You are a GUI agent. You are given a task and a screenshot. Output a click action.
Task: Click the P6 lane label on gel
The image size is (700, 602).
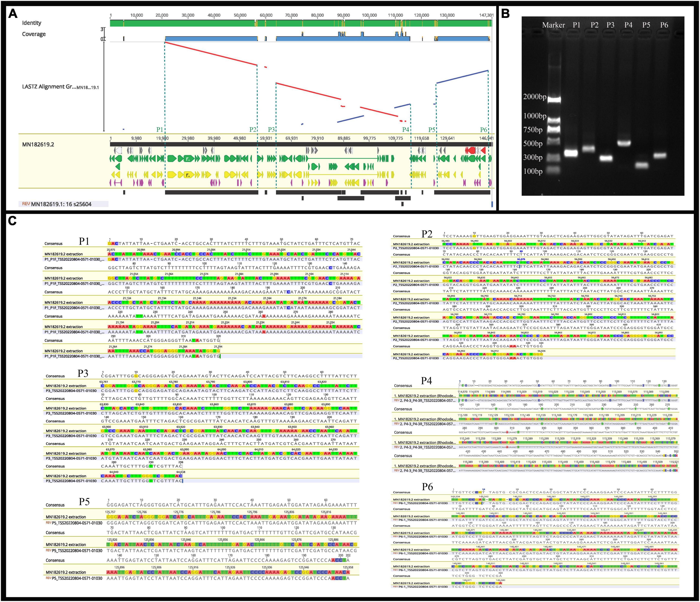[664, 25]
